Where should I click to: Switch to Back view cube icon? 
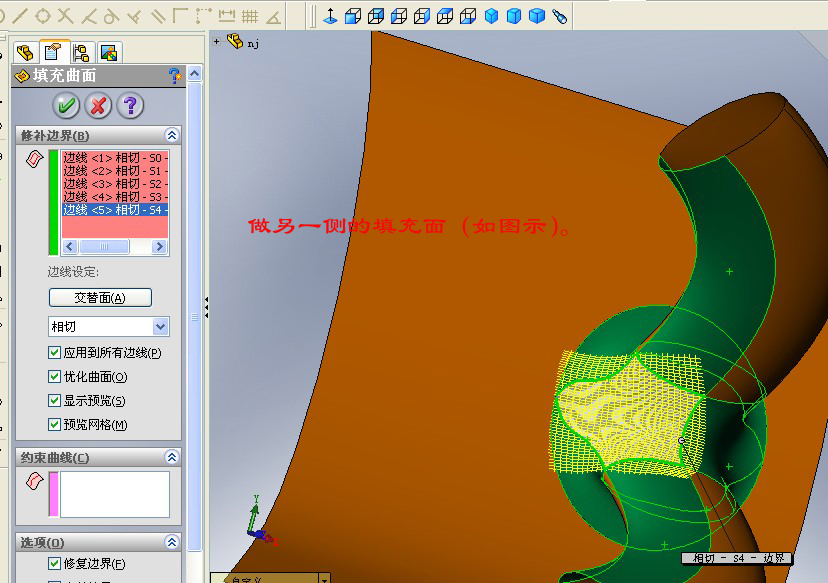[376, 16]
